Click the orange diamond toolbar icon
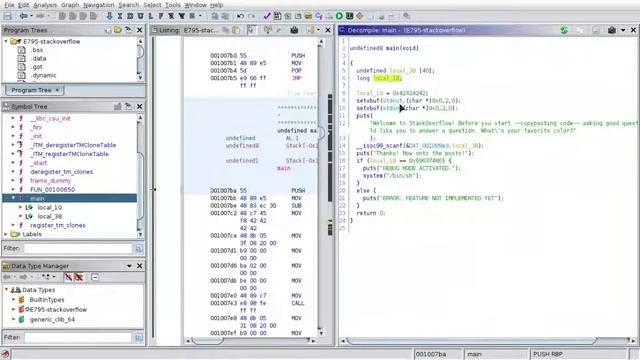The image size is (640, 360). click(x=360, y=16)
